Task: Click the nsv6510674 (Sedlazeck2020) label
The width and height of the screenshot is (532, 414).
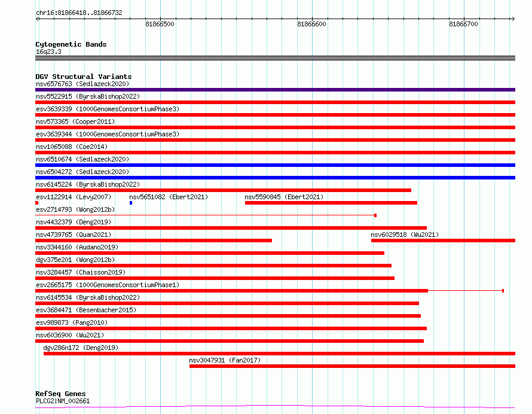Action: pos(82,159)
